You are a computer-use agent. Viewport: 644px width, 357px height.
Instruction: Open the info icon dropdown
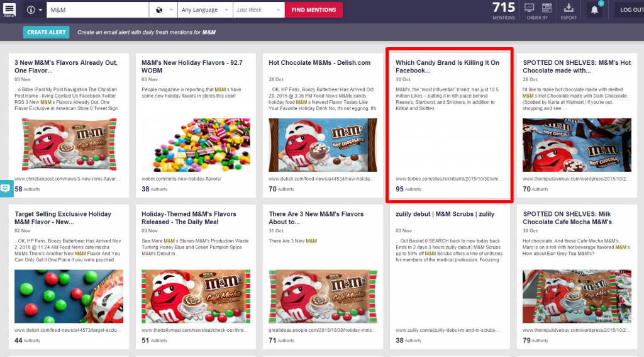click(34, 10)
